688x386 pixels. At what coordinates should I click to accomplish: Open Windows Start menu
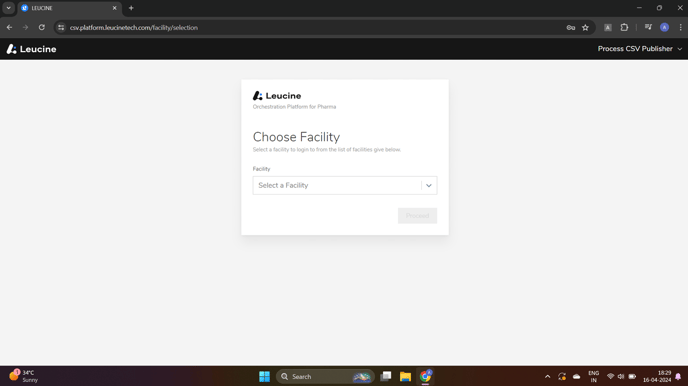(264, 376)
